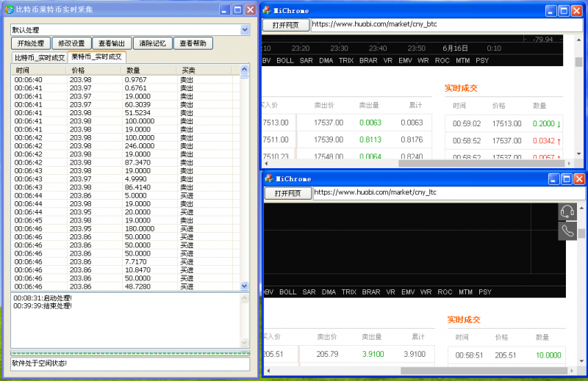588x381 pixels.
Task: Click the 修改设置 button
Action: [71, 43]
